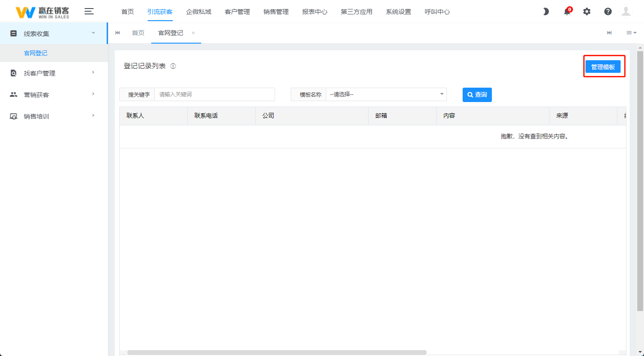Click the 查询 search button
Viewport: 644px width, 356px height.
pos(477,94)
